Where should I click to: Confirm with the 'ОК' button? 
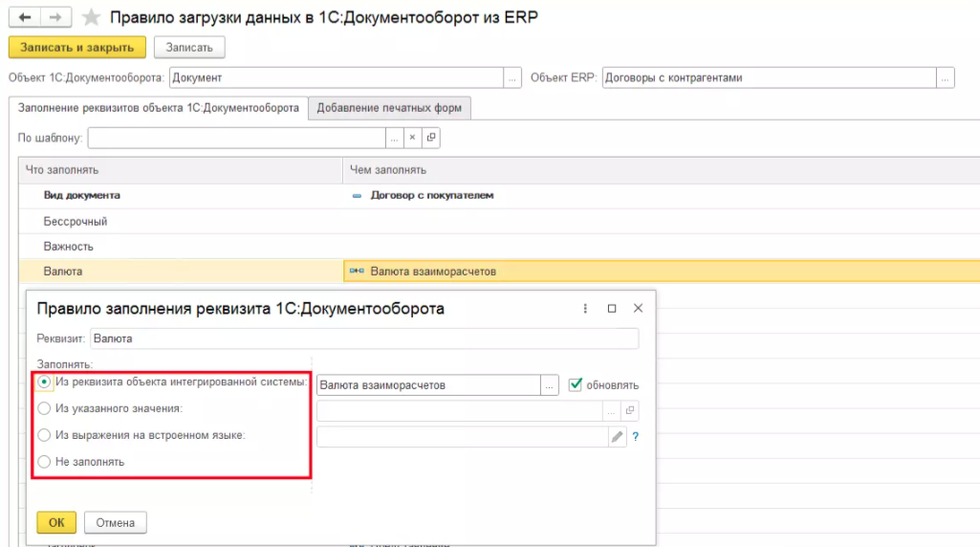pyautogui.click(x=56, y=523)
